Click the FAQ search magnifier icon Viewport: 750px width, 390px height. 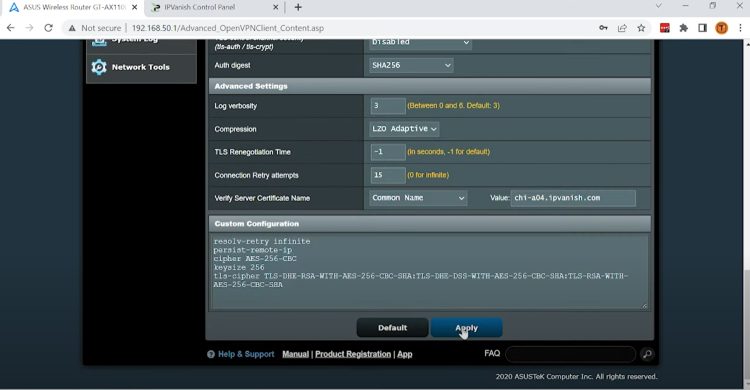[647, 354]
